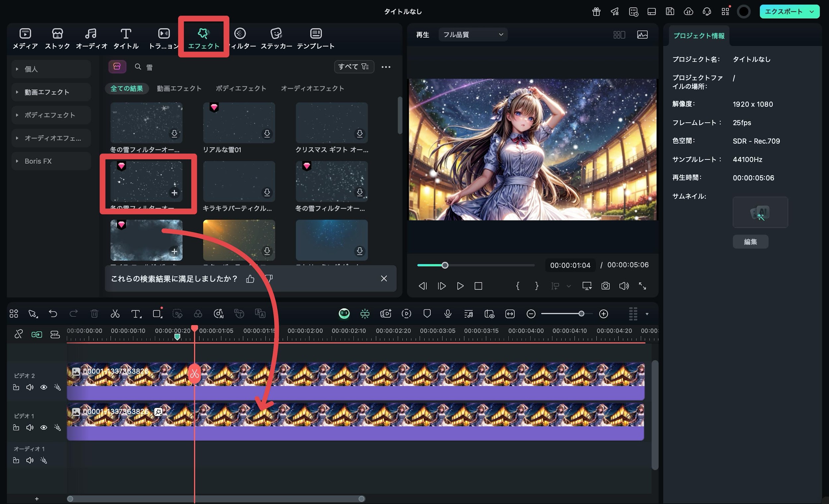Click the preview volume icon
The image size is (829, 504).
(624, 286)
